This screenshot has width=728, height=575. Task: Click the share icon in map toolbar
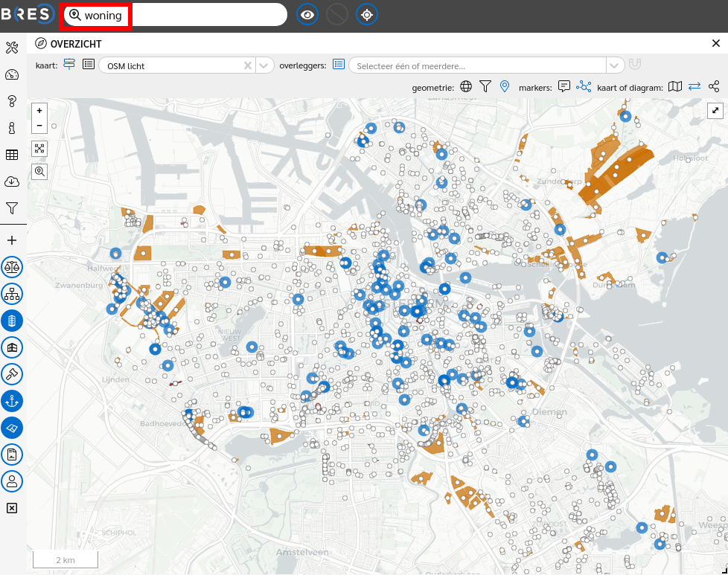click(714, 87)
